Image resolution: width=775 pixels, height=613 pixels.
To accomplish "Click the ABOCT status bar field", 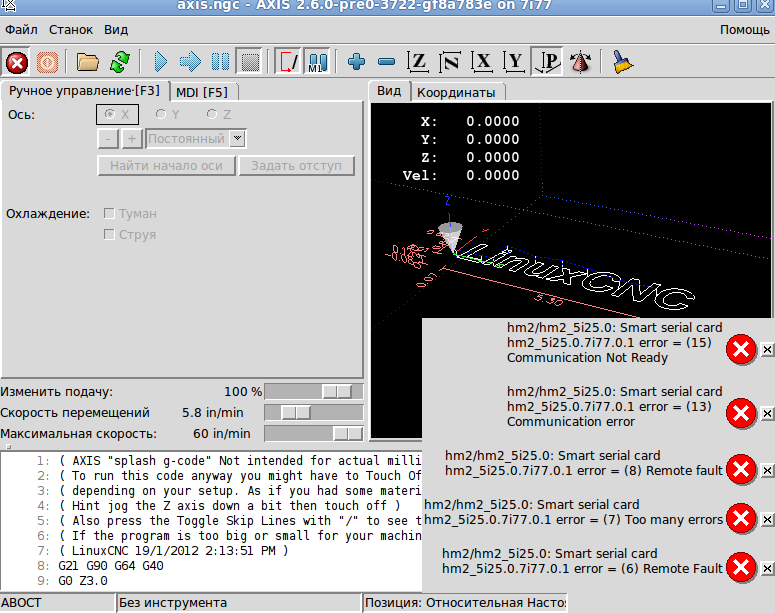I will (57, 603).
